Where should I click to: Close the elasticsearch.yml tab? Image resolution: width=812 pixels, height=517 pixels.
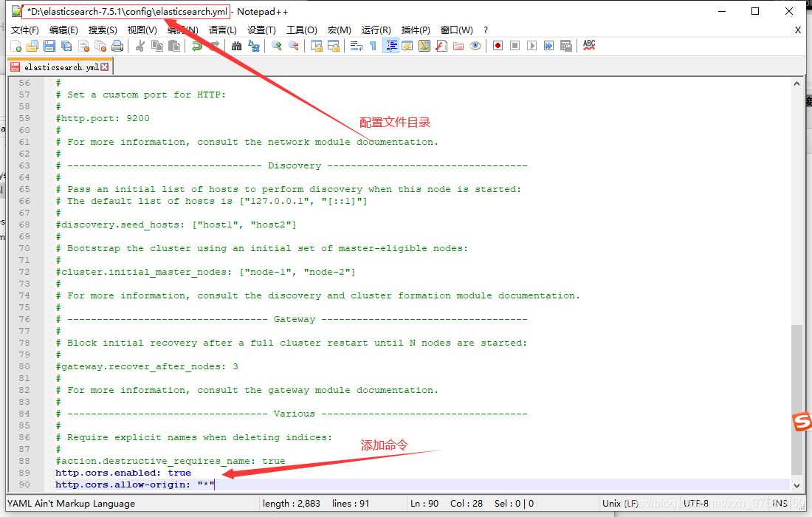(x=105, y=66)
